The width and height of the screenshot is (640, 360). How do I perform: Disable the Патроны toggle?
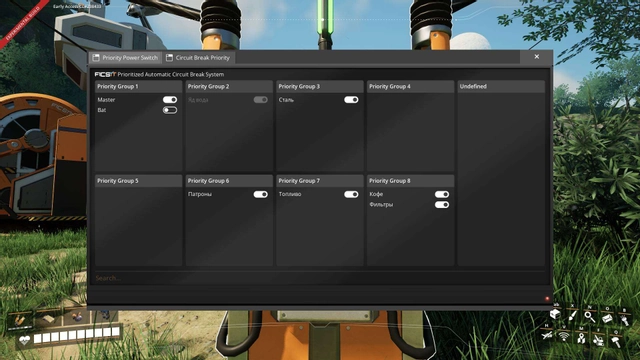click(x=260, y=194)
